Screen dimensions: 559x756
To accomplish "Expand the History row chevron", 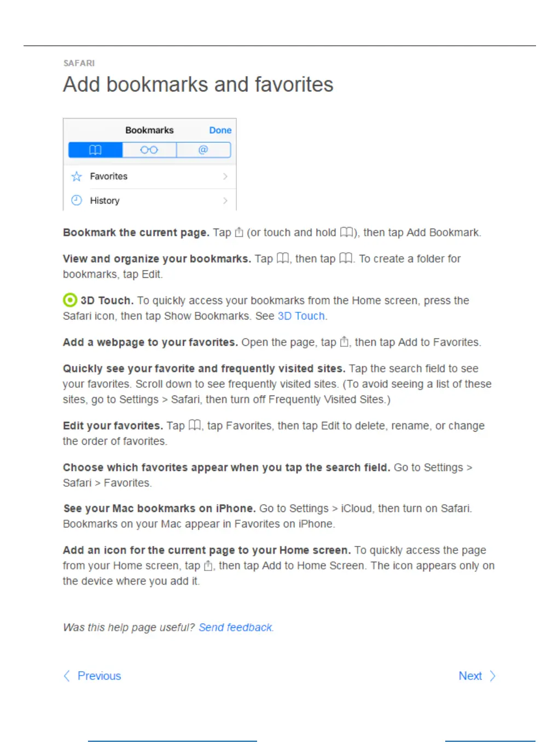I will click(x=225, y=200).
